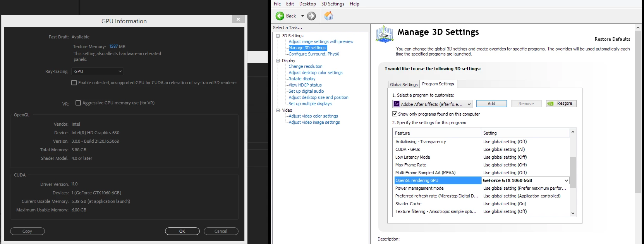Switch to the Global Settings tab
644x244 pixels.
(404, 85)
